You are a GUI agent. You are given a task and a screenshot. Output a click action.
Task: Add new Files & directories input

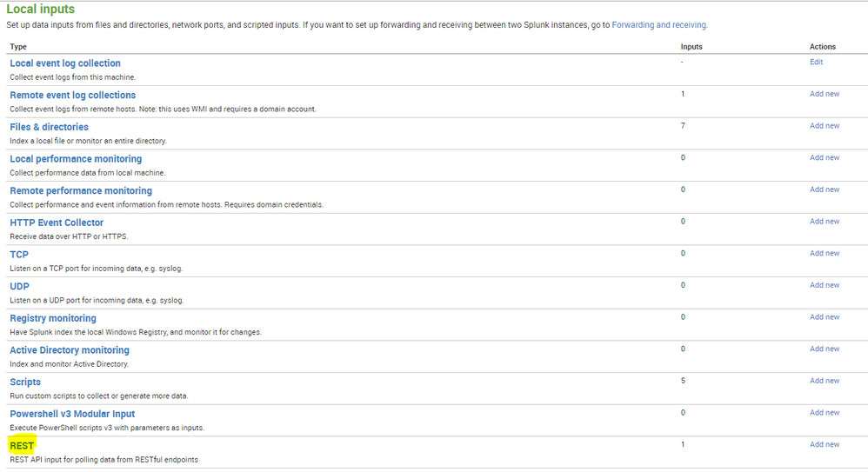click(x=824, y=126)
